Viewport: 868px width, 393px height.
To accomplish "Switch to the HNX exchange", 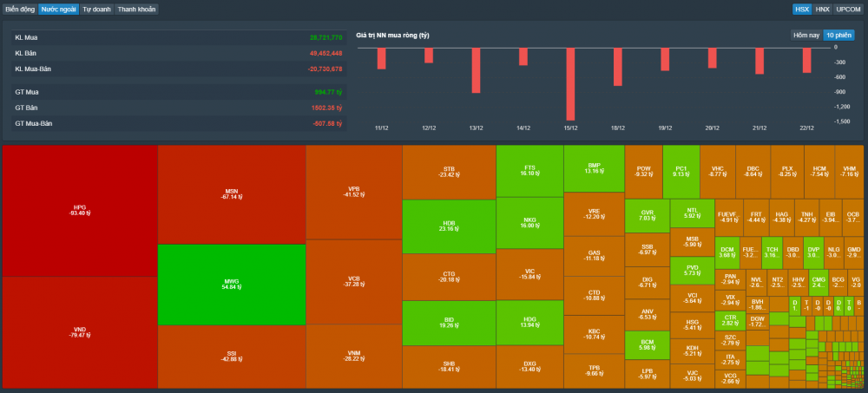I will point(822,9).
